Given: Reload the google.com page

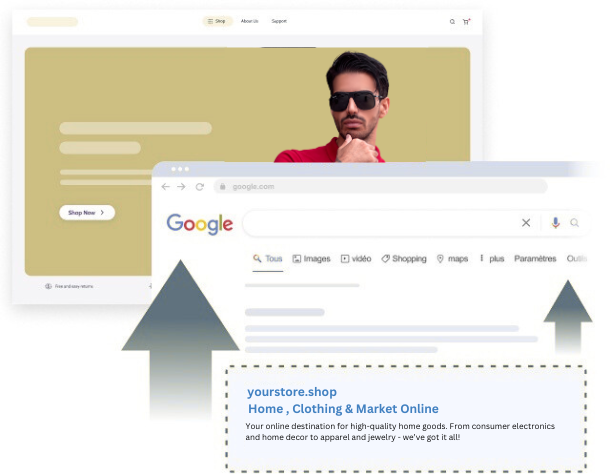Looking at the screenshot, I should [200, 186].
